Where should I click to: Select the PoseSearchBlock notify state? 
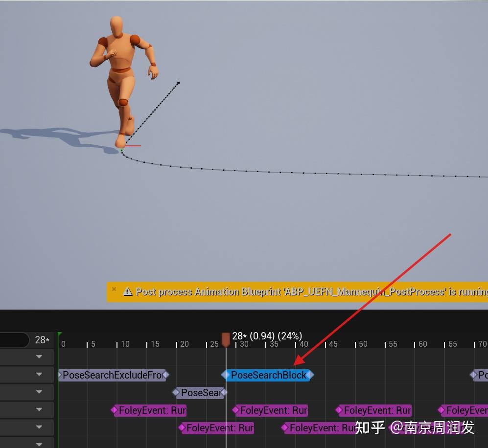[x=268, y=375]
